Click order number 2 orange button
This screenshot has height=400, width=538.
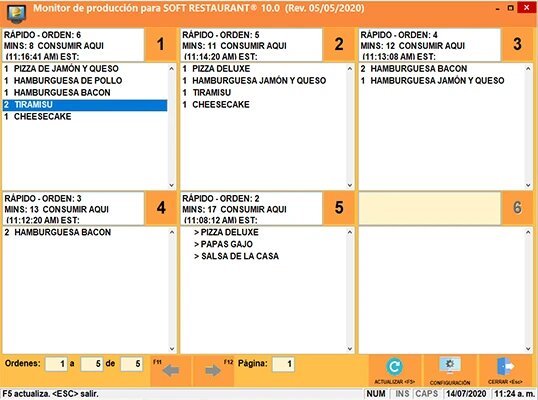(x=339, y=44)
